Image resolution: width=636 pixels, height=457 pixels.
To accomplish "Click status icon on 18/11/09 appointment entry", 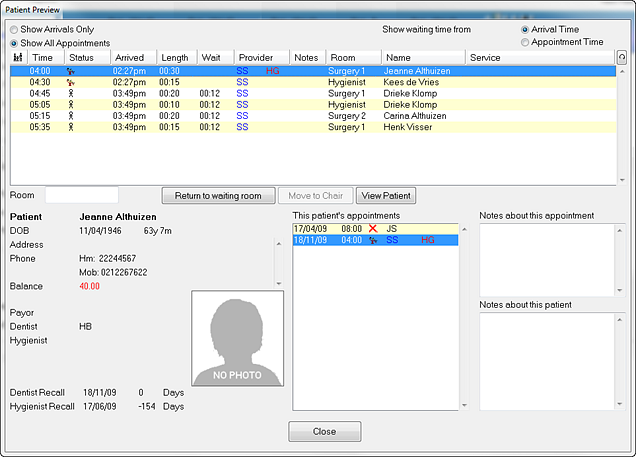I will [373, 241].
